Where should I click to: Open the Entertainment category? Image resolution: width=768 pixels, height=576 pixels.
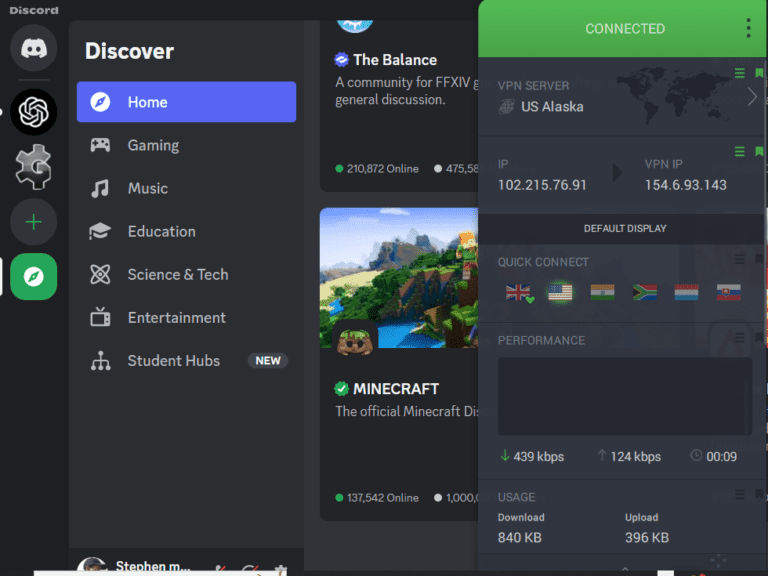187,317
